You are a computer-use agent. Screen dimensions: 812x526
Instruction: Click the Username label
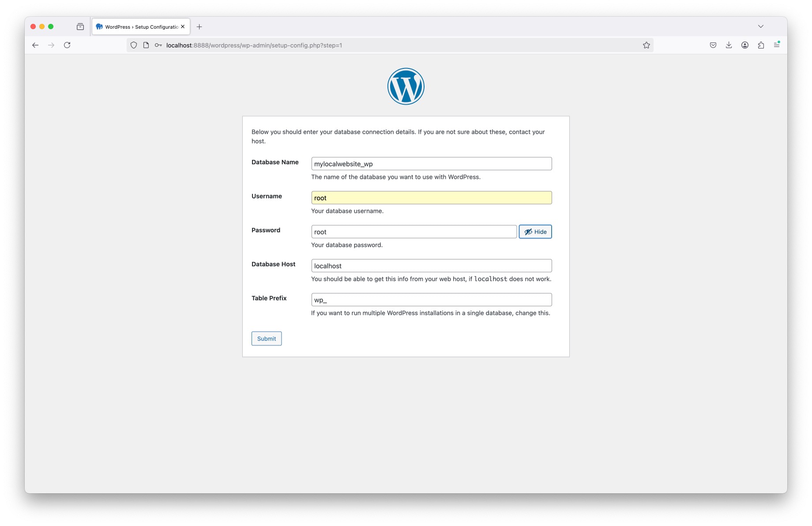(267, 196)
